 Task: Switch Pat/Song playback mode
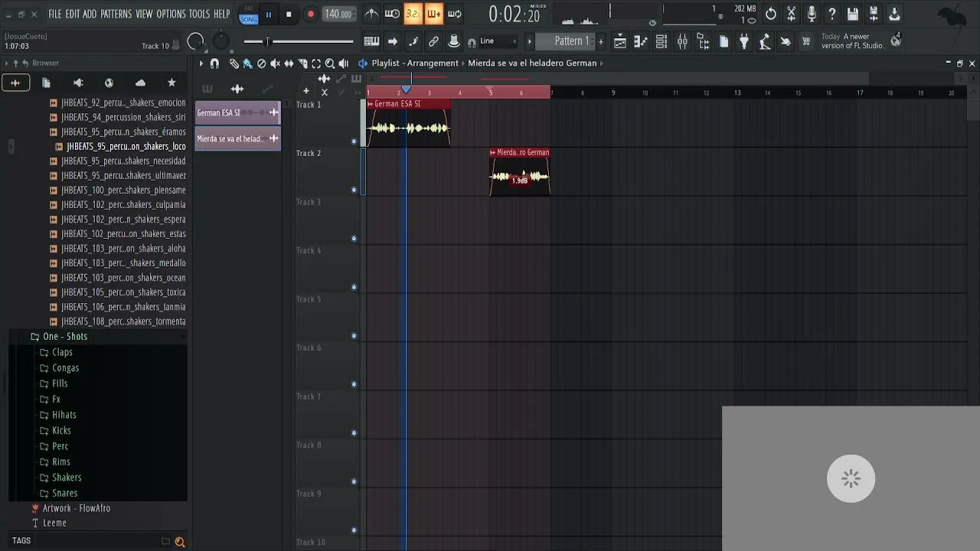coord(249,14)
